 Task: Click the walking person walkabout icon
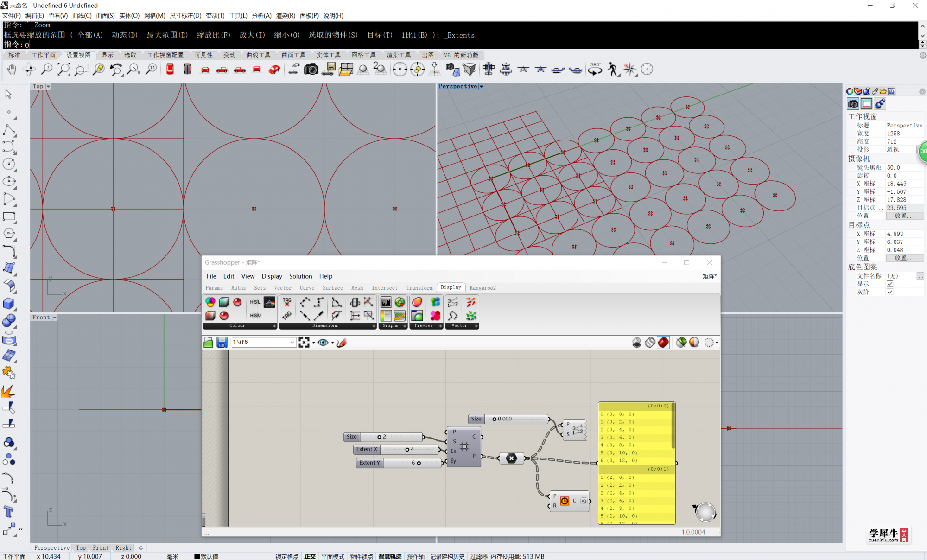point(613,70)
